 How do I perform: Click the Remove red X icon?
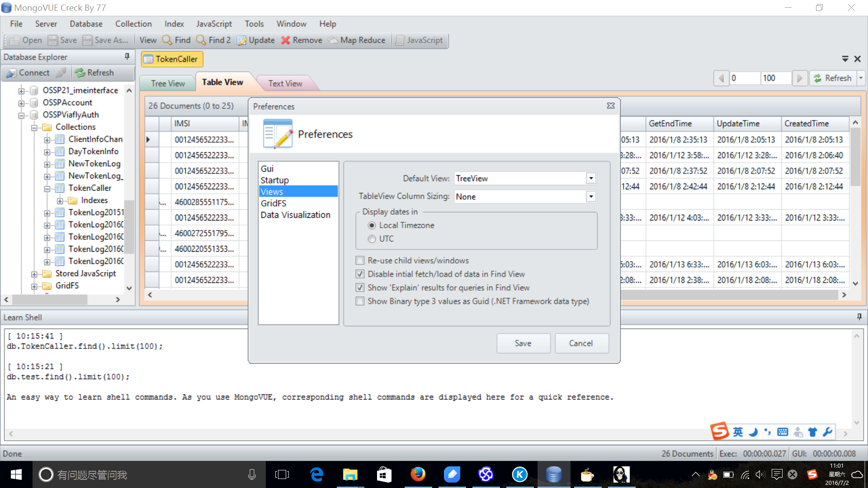[285, 40]
